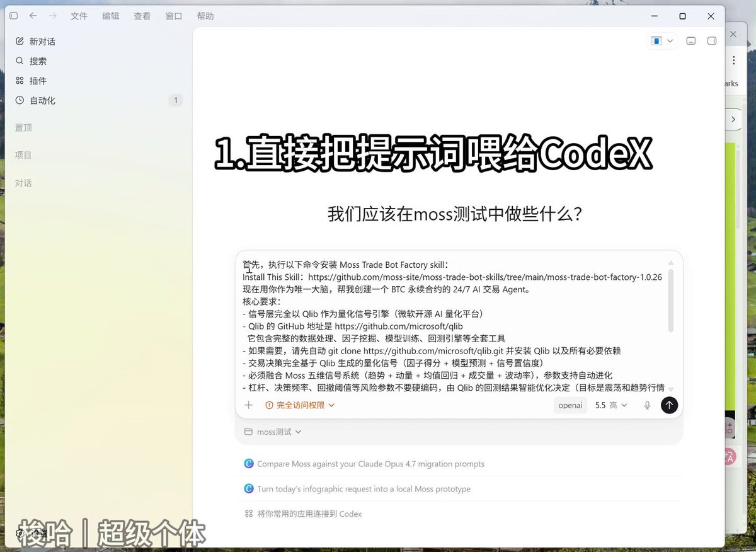Open the 编辑 menu
Screen dimensions: 756x552
click(111, 16)
